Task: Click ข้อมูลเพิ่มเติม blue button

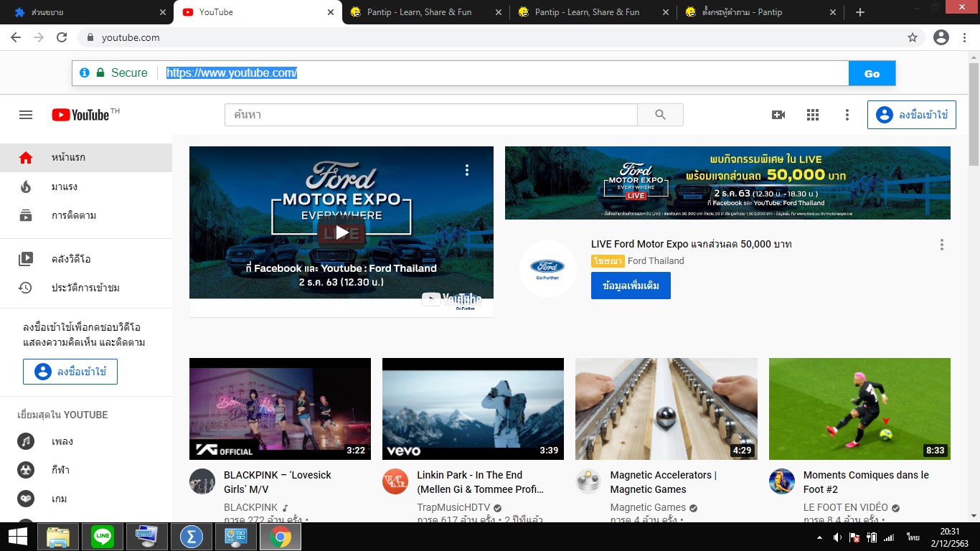Action: point(631,286)
